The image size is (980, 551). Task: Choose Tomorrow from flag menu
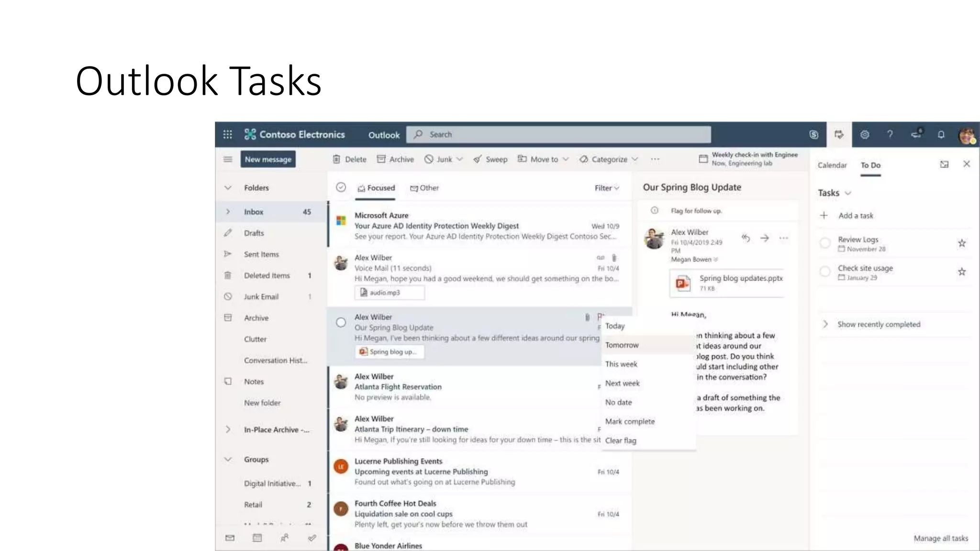648,345
